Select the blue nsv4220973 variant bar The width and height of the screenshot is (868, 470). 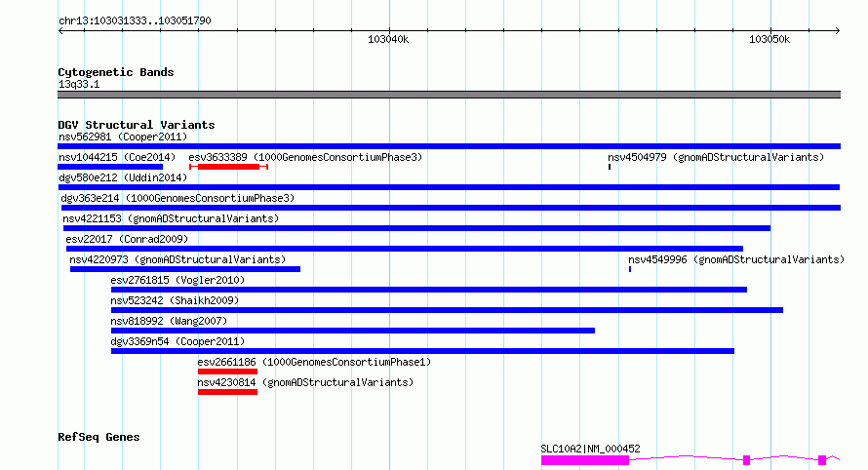185,269
